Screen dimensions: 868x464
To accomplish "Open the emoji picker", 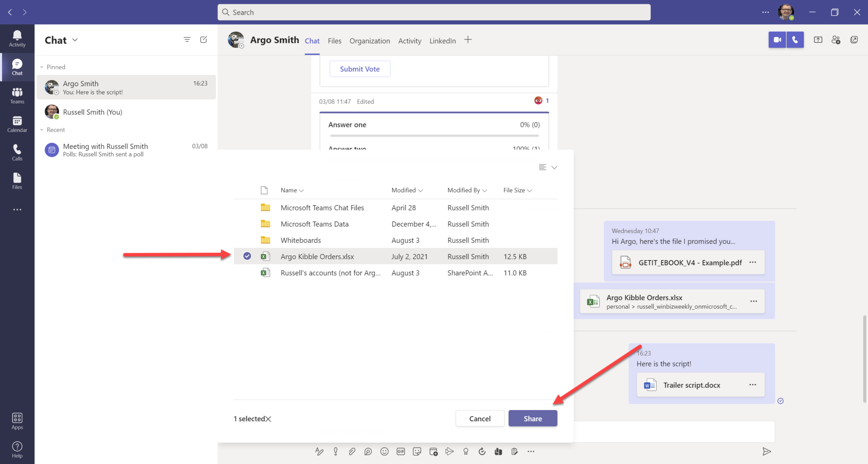I will pos(384,452).
